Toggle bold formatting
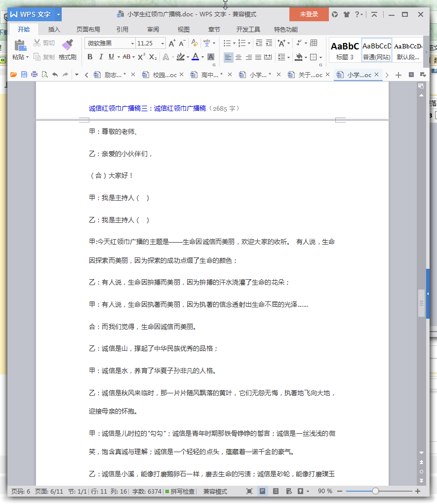This screenshot has height=504, width=437. (x=90, y=57)
